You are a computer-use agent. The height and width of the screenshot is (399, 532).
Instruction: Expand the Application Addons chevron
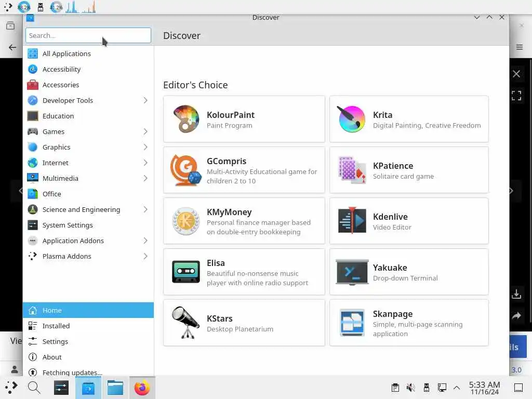(145, 241)
